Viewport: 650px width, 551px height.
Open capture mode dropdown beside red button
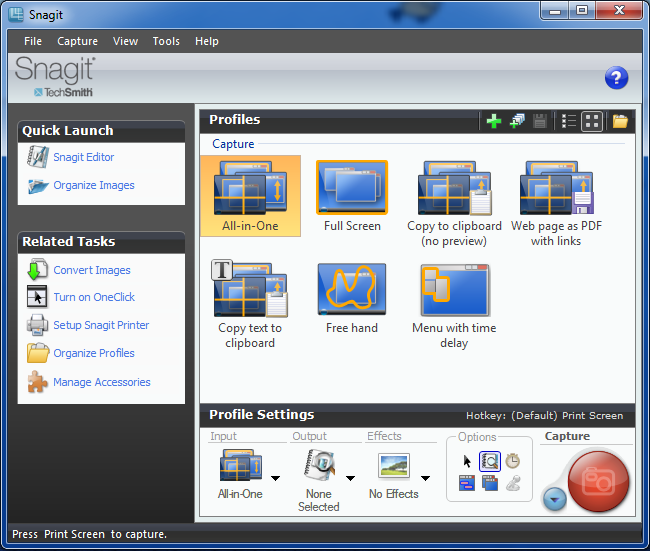click(555, 499)
